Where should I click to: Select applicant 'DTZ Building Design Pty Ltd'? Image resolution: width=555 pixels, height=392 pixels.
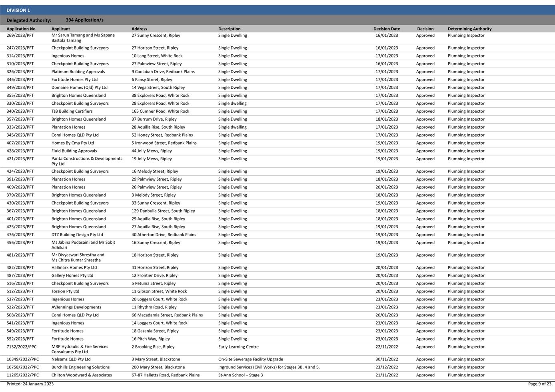pyautogui.click(x=77, y=235)
